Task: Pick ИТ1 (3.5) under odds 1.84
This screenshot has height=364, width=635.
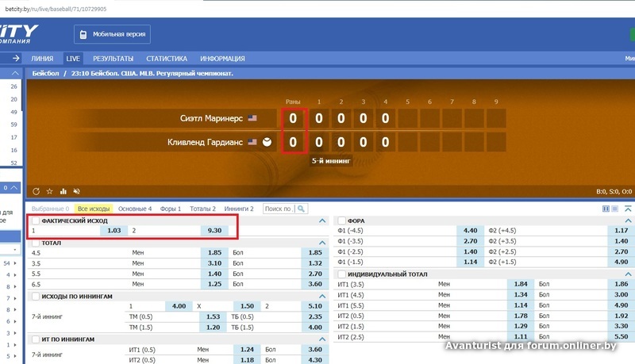Action: click(521, 284)
